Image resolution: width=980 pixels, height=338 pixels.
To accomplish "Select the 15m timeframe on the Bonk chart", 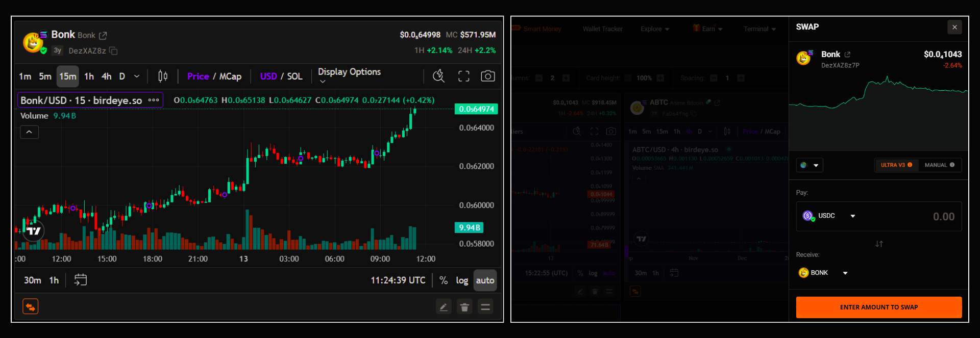I will [68, 76].
